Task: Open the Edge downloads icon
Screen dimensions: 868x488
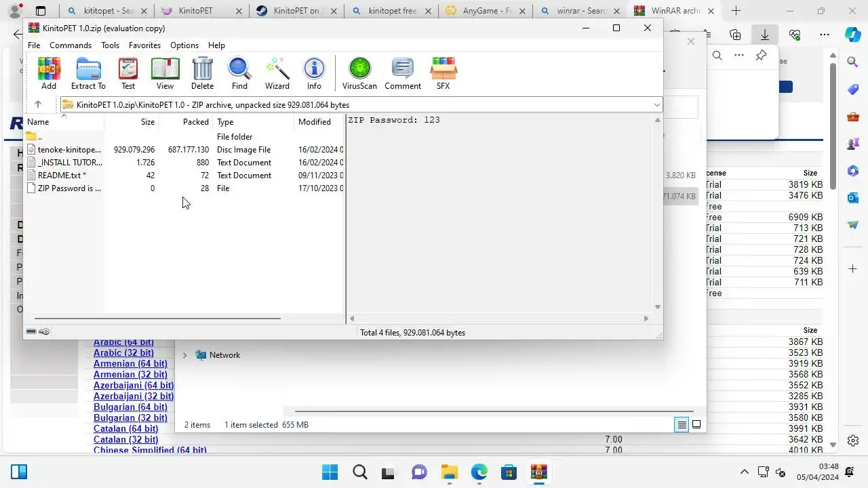Action: [x=765, y=35]
